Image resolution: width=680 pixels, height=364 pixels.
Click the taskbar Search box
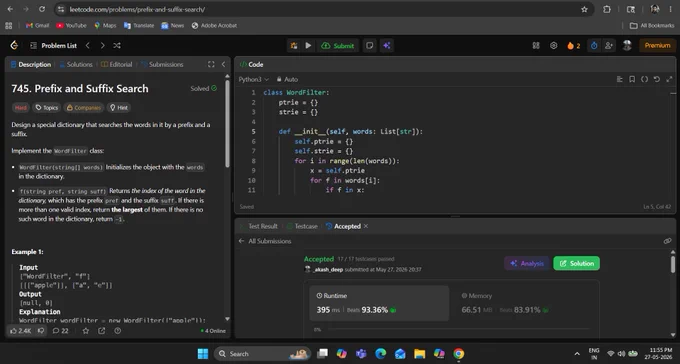click(262, 354)
